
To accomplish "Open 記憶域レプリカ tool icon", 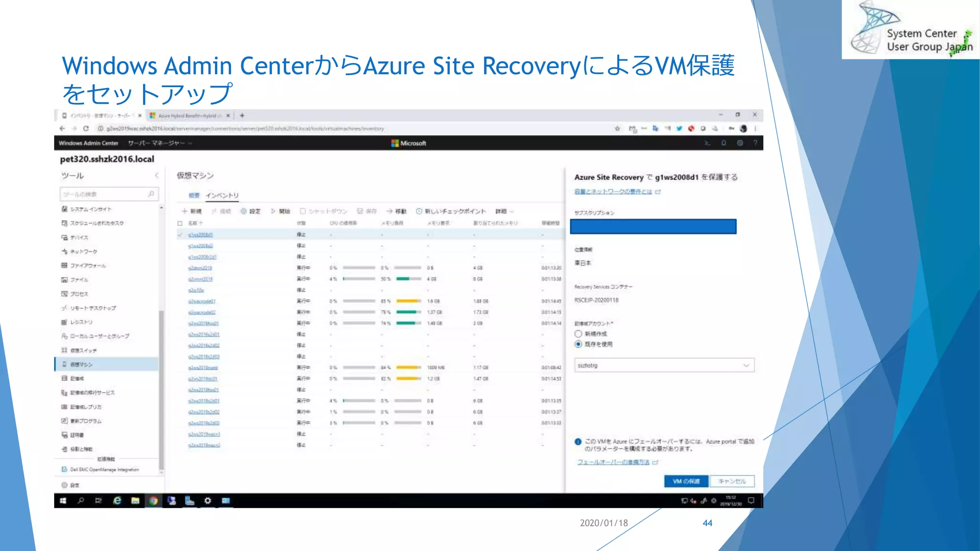I will (x=64, y=407).
